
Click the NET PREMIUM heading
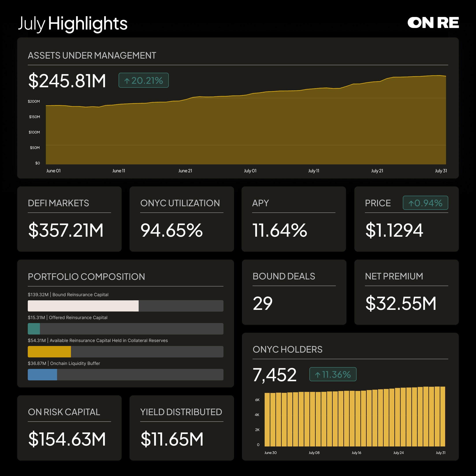(x=394, y=276)
